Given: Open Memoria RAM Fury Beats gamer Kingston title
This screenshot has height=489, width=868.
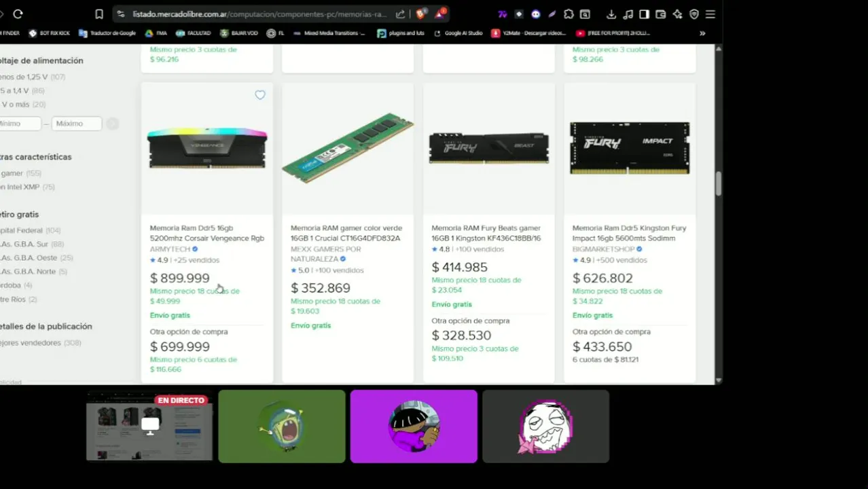Looking at the screenshot, I should click(x=486, y=233).
